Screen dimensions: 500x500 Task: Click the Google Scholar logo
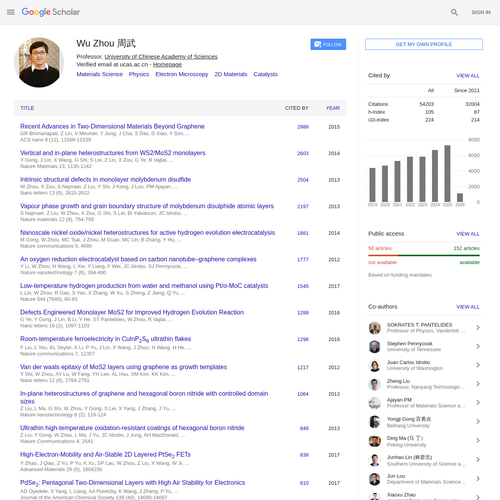tap(51, 12)
